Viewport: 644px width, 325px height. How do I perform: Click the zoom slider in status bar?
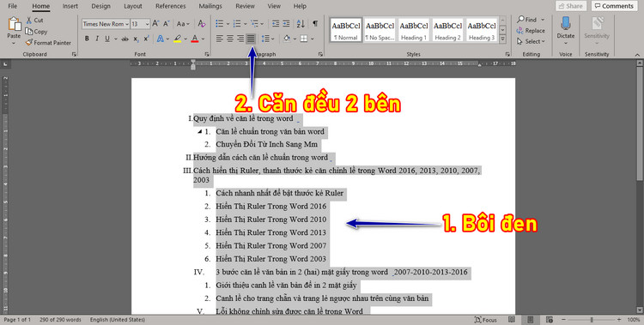(592, 320)
